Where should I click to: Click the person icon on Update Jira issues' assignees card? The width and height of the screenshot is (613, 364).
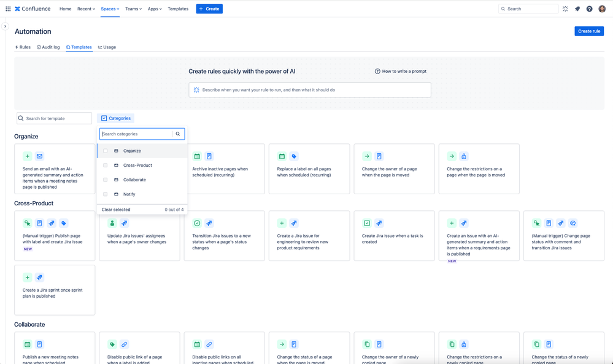pyautogui.click(x=112, y=224)
